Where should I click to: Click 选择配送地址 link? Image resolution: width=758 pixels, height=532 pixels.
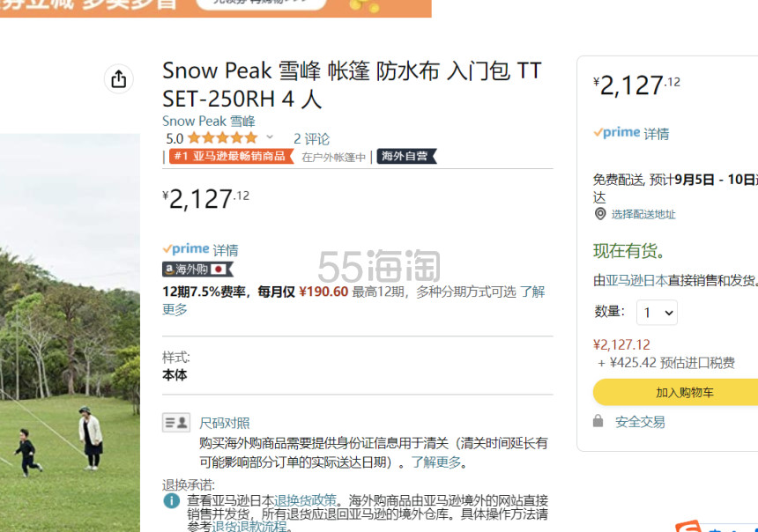click(x=643, y=214)
